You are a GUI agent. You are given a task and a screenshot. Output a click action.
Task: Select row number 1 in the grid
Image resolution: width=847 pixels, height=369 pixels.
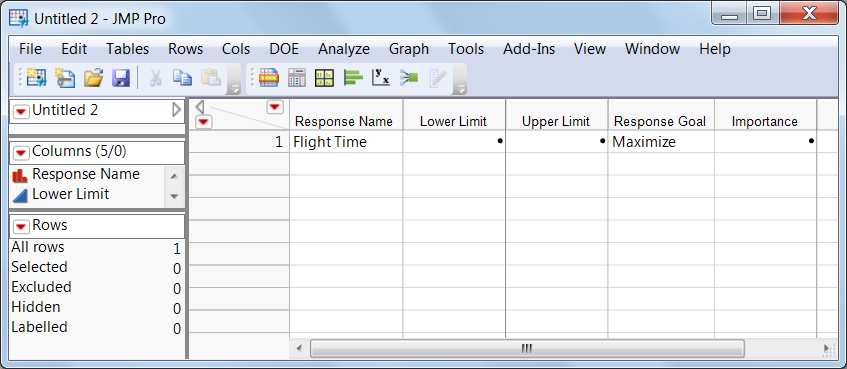[238, 142]
